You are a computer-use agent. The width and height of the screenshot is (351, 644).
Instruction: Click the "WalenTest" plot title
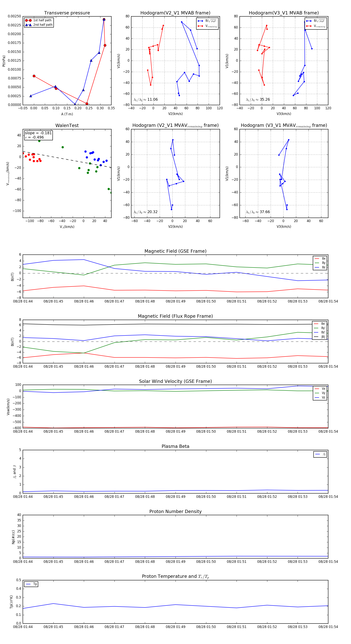point(67,125)
